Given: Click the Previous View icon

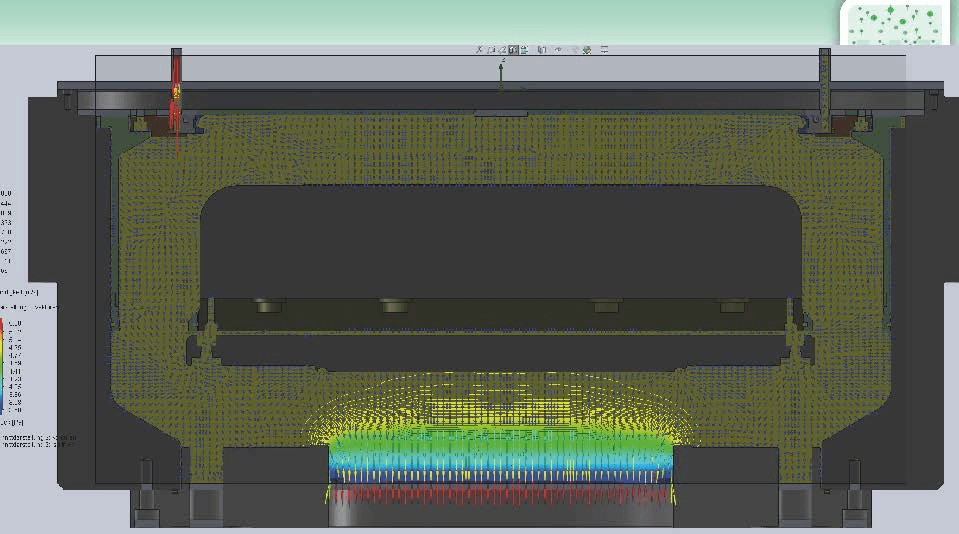Looking at the screenshot, I should coord(502,49).
